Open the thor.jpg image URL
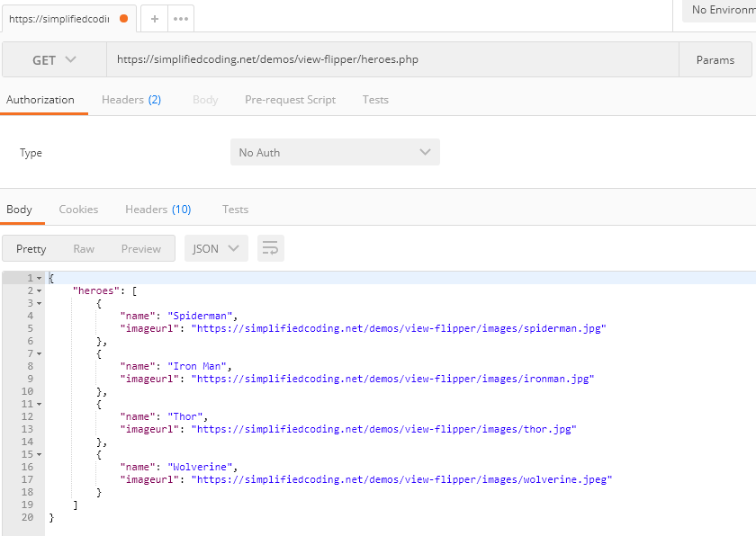The height and width of the screenshot is (536, 756). (383, 429)
